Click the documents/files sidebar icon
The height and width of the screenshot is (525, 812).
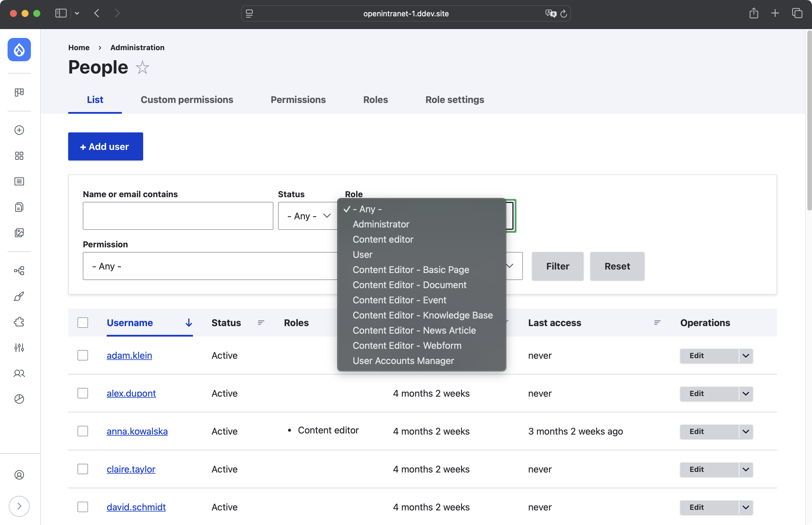[19, 207]
